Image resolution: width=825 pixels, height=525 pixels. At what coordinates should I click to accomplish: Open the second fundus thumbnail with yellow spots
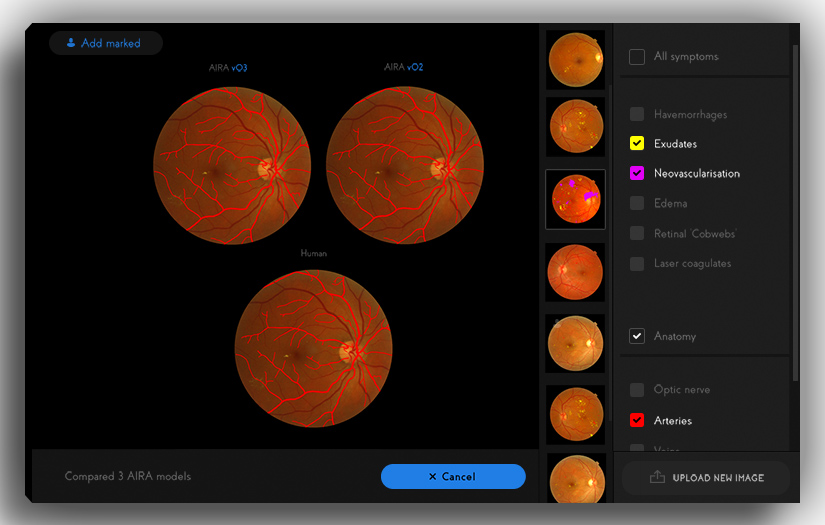[x=576, y=127]
